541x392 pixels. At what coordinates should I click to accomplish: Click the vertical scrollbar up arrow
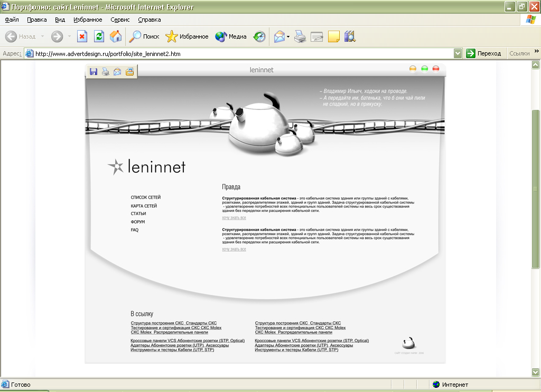(x=536, y=64)
